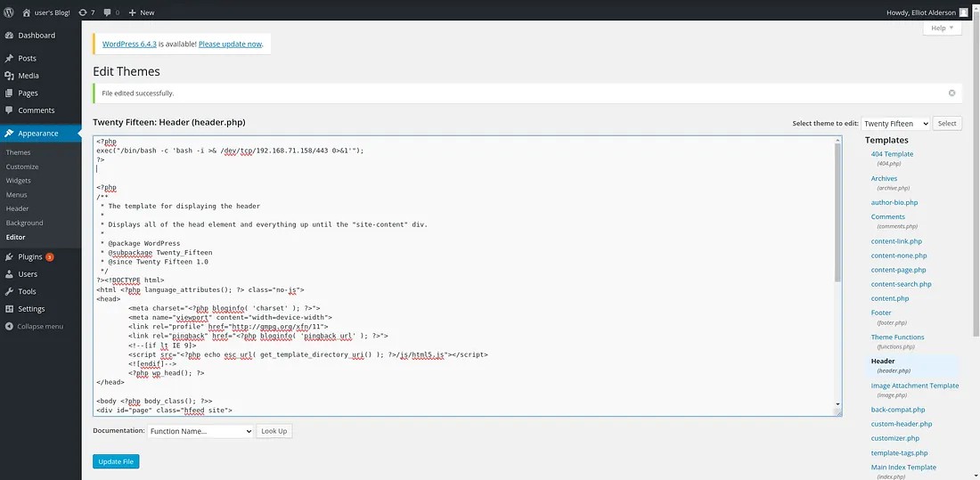Click the plus New icon in admin bar

coord(132,12)
